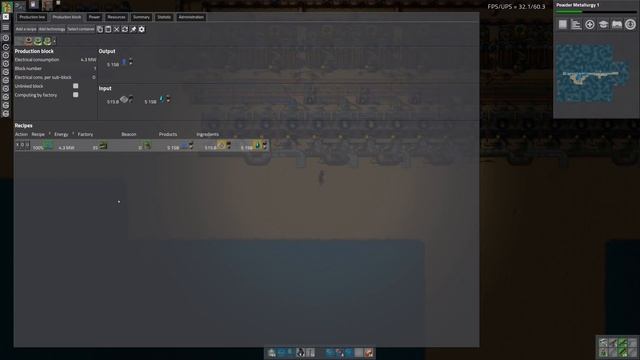Click the bar chart statistics icon above minimap
The width and height of the screenshot is (640, 360).
coord(576,24)
